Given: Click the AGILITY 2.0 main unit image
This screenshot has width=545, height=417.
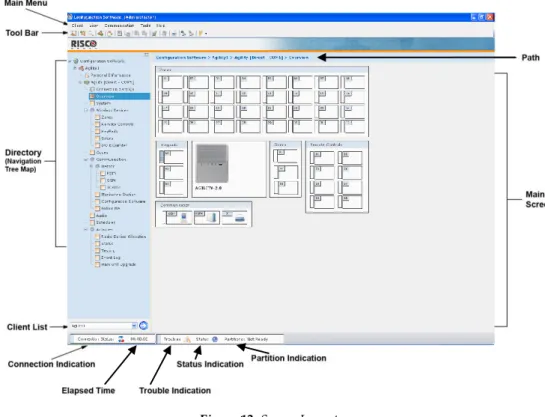Looking at the screenshot, I should click(x=212, y=164).
